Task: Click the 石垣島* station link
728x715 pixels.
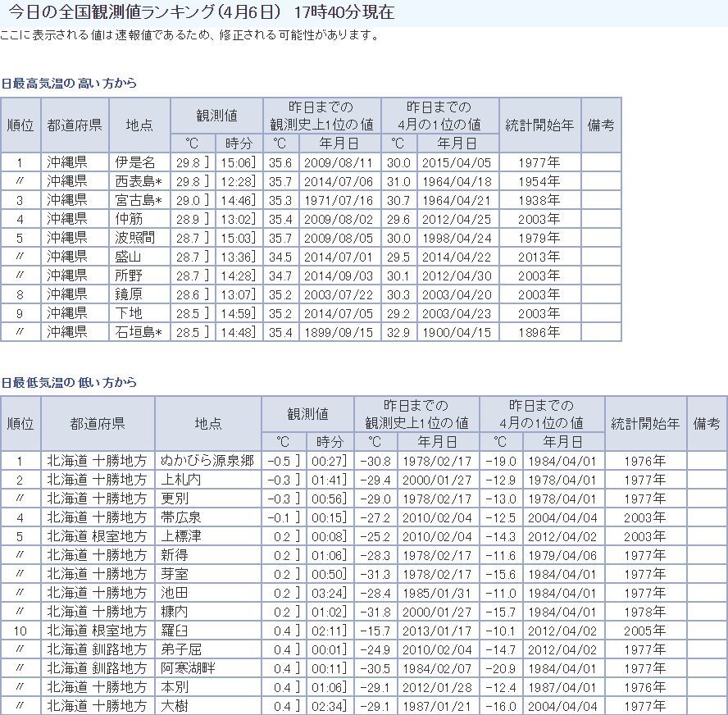Action: (139, 331)
